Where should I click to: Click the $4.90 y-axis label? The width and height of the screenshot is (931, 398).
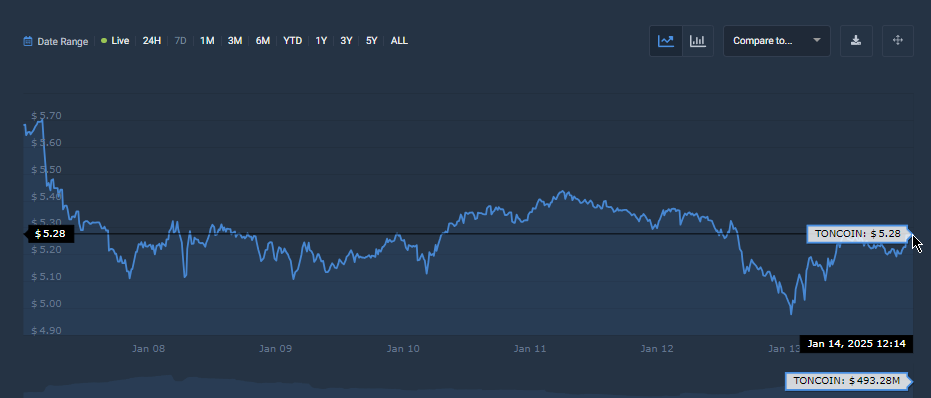pyautogui.click(x=46, y=331)
